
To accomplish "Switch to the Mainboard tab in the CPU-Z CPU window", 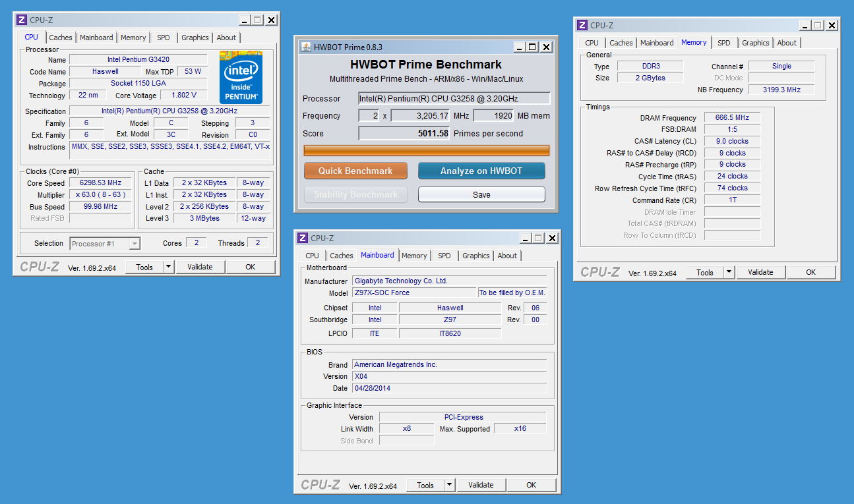I will (96, 38).
